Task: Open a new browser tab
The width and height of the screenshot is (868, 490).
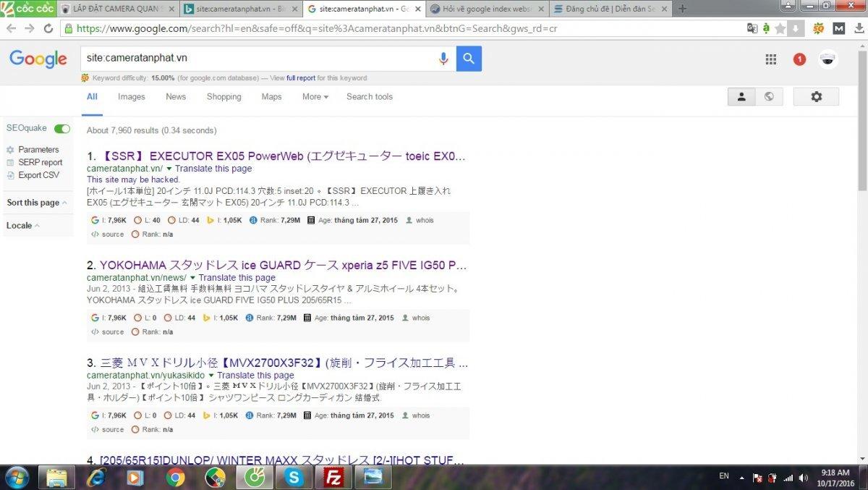Action: [x=681, y=9]
